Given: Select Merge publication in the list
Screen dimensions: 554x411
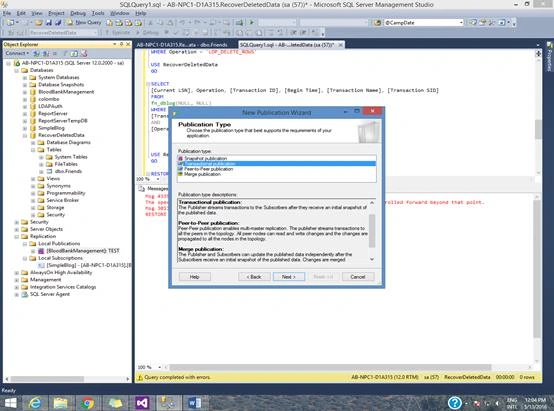Looking at the screenshot, I should click(202, 174).
